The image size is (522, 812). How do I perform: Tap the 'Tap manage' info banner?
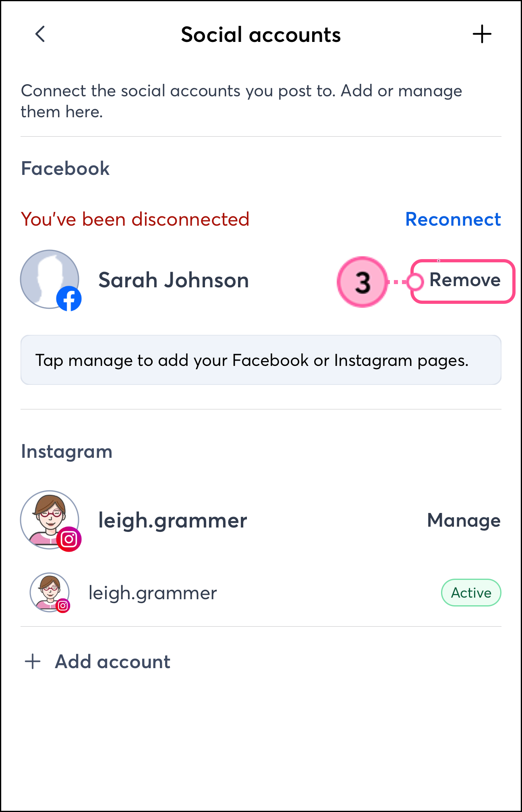[x=261, y=360]
